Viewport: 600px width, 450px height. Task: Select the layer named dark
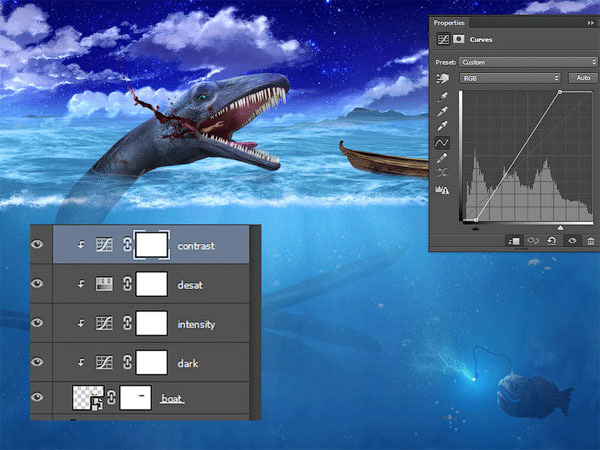pos(188,363)
